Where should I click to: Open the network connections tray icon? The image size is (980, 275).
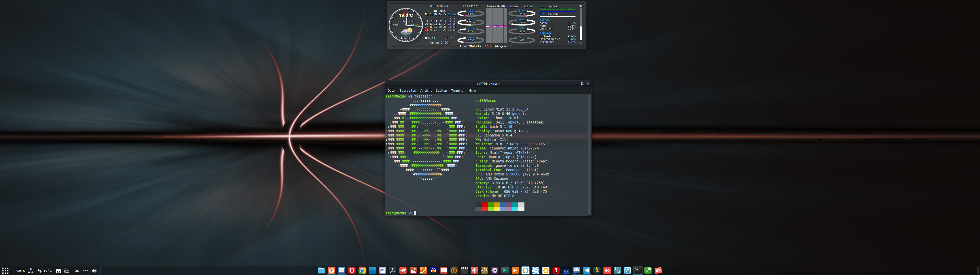pos(31,271)
